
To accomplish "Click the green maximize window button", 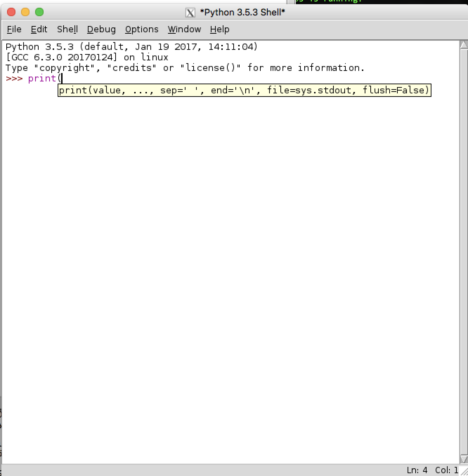I will (39, 12).
